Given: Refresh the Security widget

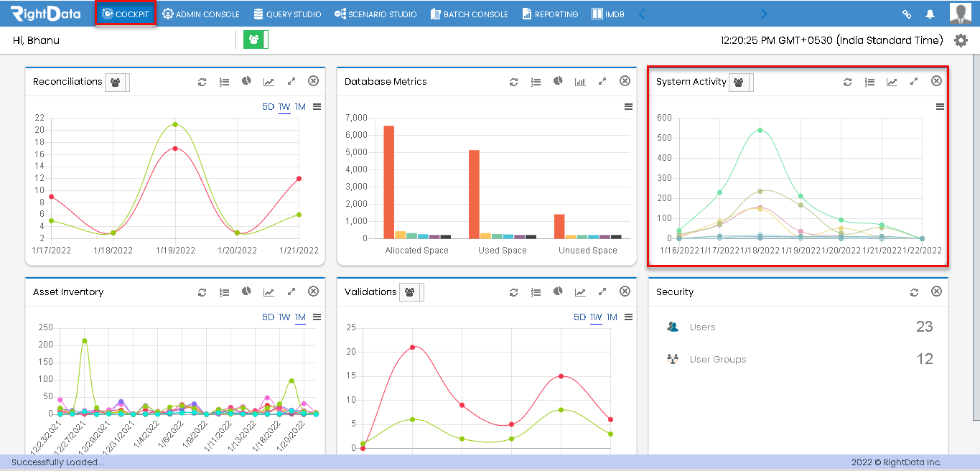Looking at the screenshot, I should (x=914, y=292).
